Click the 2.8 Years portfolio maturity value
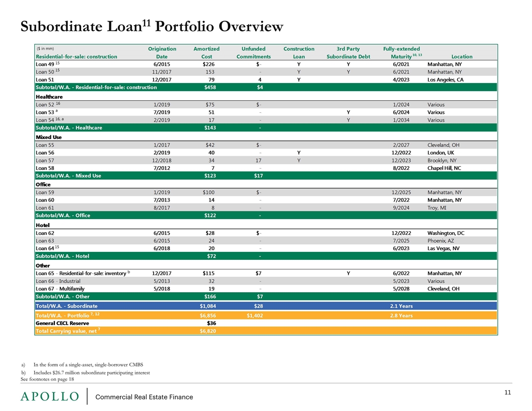 401,315
